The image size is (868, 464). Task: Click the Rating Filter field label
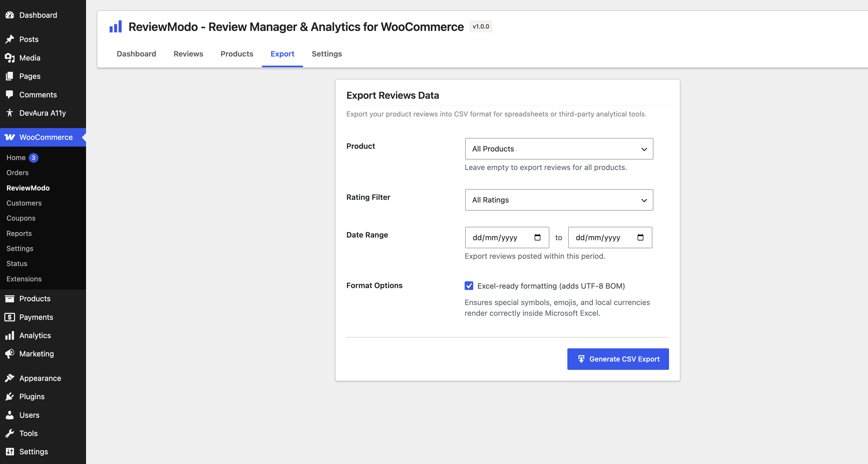pyautogui.click(x=368, y=197)
